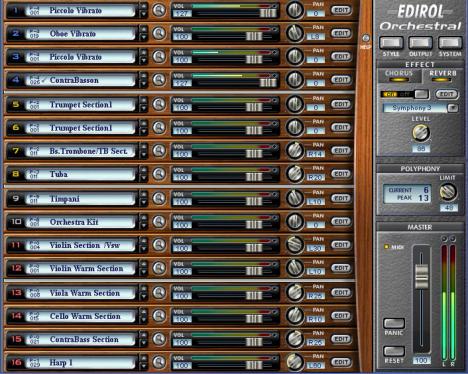The image size is (468, 374).
Task: Click the Panic button
Action: [x=394, y=323]
